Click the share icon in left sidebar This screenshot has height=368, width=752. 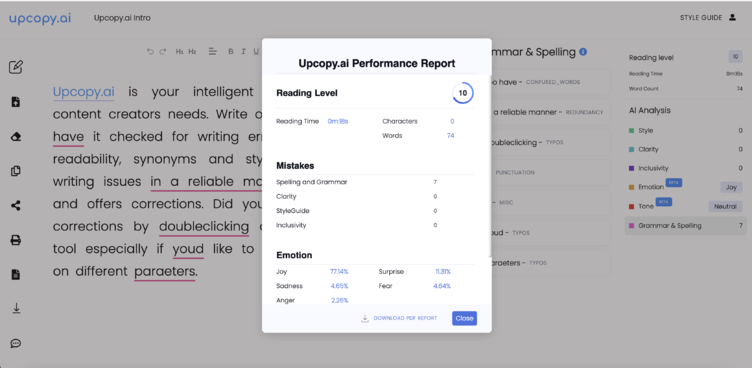16,206
